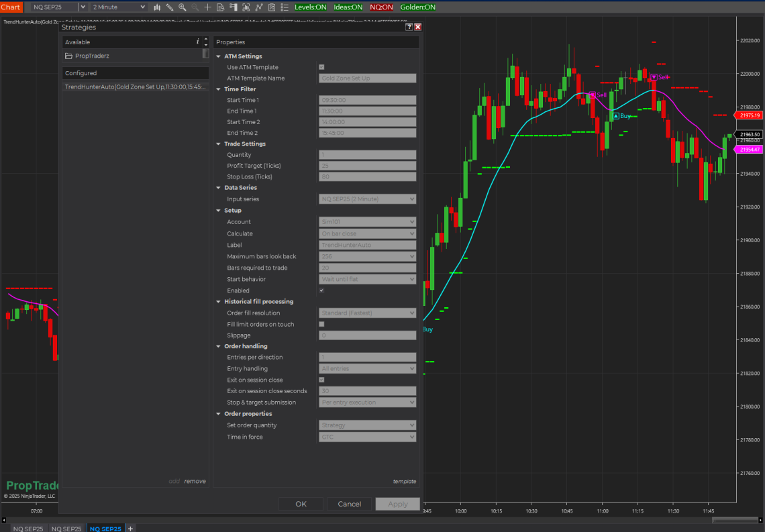Toggle the Levels:ON button
Screen dimensions: 765x532
tap(311, 7)
